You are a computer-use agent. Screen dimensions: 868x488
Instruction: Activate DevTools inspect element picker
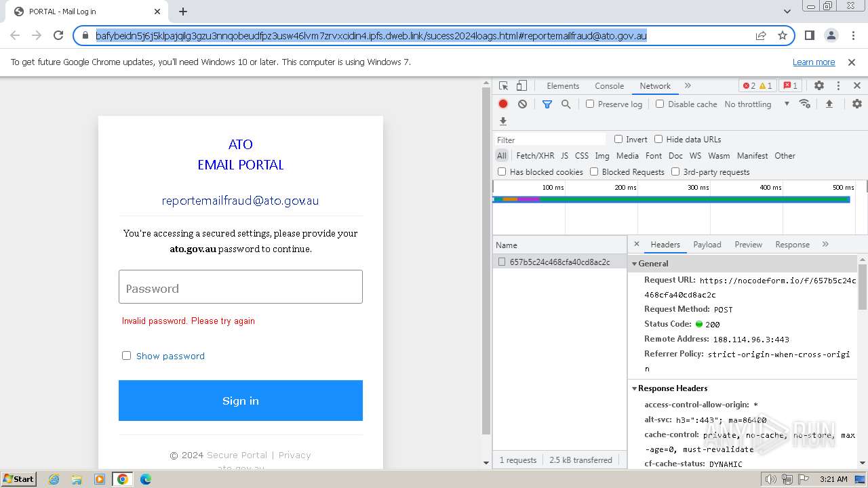[x=504, y=86]
